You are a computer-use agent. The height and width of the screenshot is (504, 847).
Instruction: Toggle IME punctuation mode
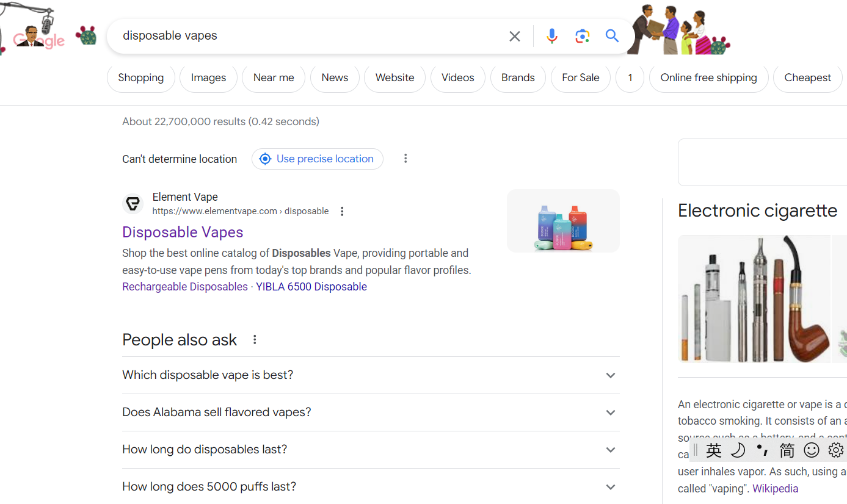[762, 450]
